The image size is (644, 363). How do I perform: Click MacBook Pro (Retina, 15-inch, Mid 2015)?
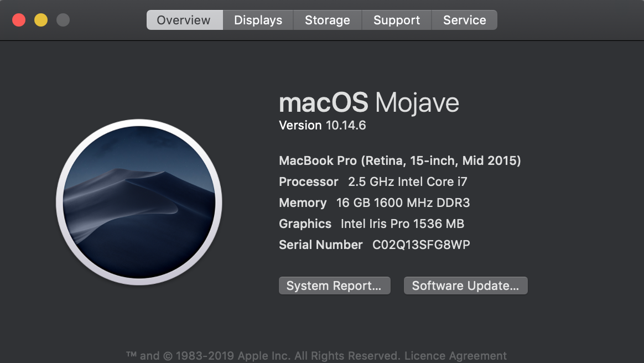(399, 160)
